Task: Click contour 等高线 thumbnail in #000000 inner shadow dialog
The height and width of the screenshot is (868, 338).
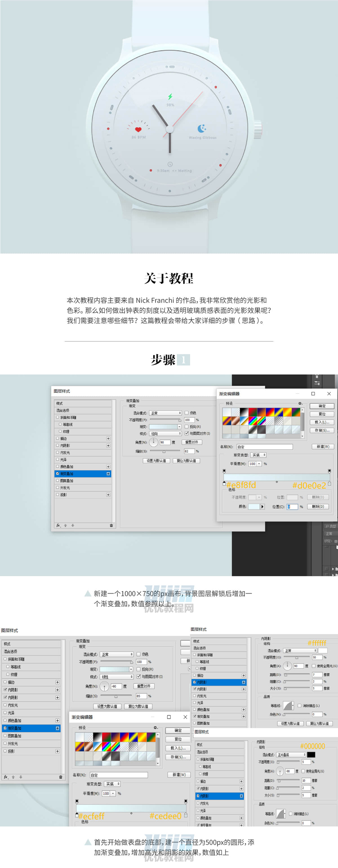Action: pyautogui.click(x=281, y=813)
